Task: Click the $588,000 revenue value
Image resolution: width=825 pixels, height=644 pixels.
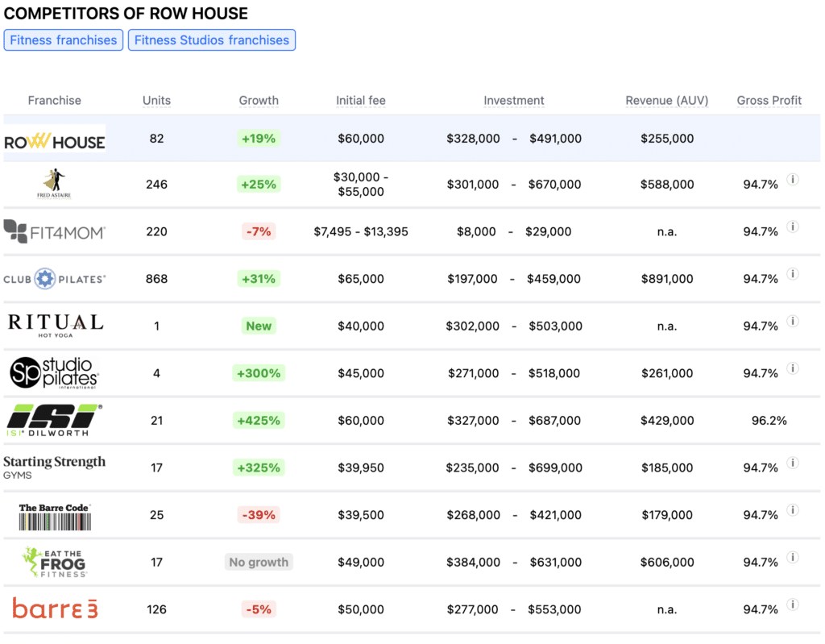Action: 666,185
